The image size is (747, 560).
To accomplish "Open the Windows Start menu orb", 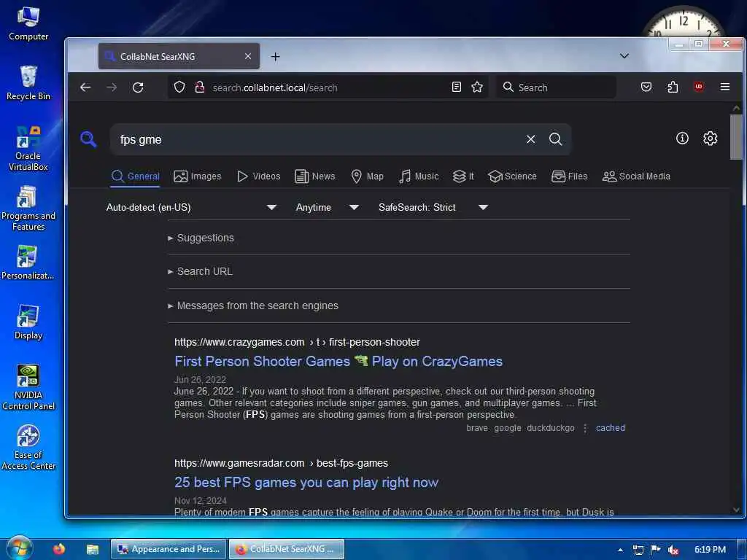I will pyautogui.click(x=20, y=548).
